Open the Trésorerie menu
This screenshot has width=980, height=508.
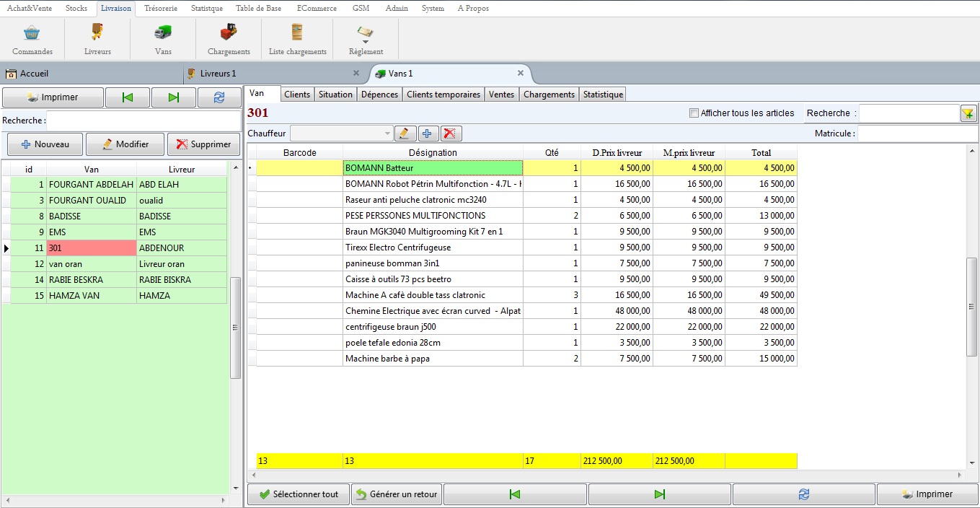point(160,8)
